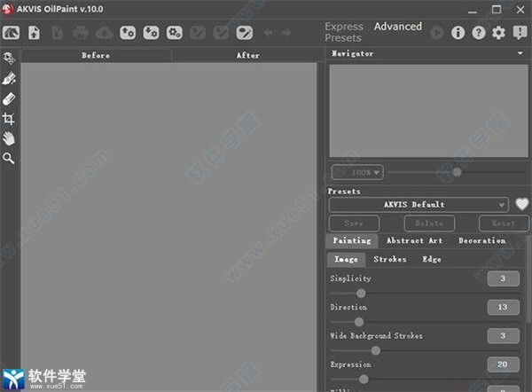The image size is (532, 392).
Task: Click the Wide Background Strokes slider handle
Action: (376, 350)
